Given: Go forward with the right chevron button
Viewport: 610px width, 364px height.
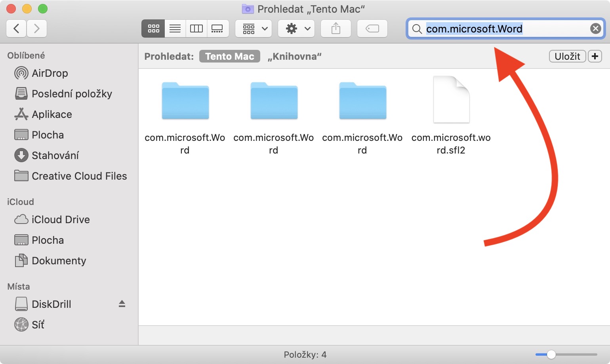Looking at the screenshot, I should click(x=37, y=28).
